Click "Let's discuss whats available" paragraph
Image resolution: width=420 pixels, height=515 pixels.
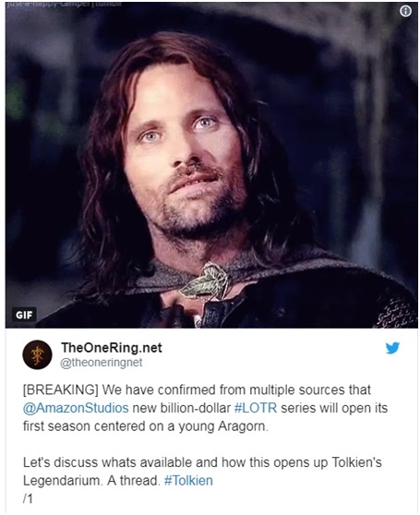pyautogui.click(x=202, y=472)
